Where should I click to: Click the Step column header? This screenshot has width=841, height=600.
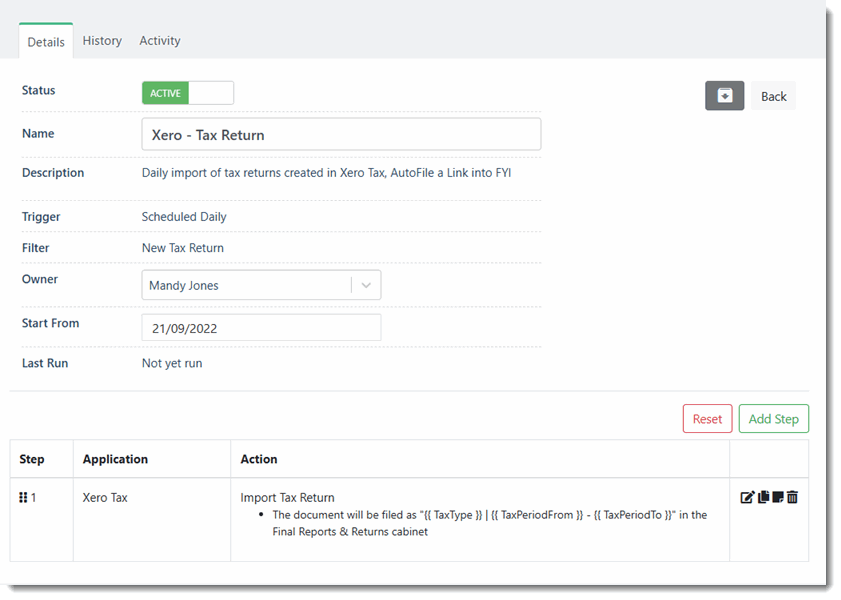32,460
